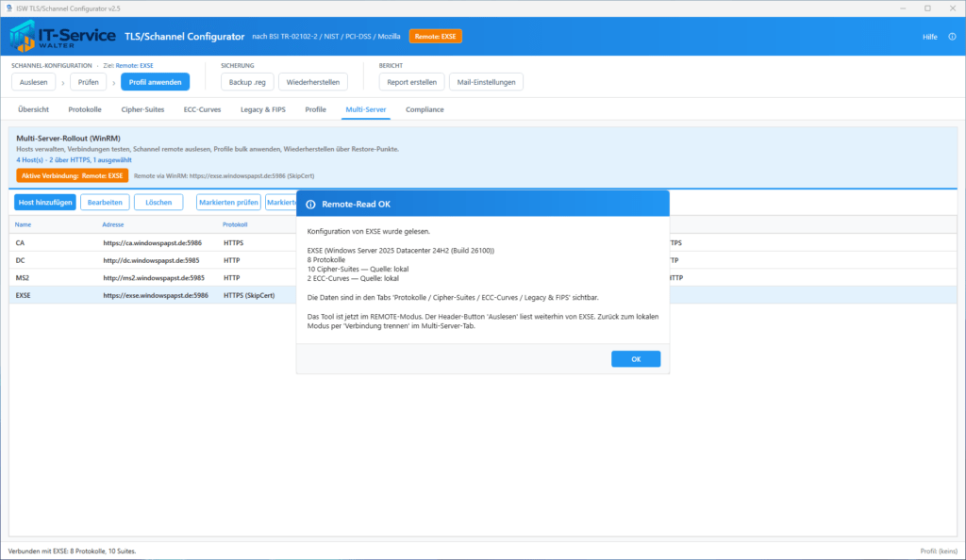The width and height of the screenshot is (966, 560).
Task: Click address http://dc.windowspapst.de:5985
Action: click(151, 260)
